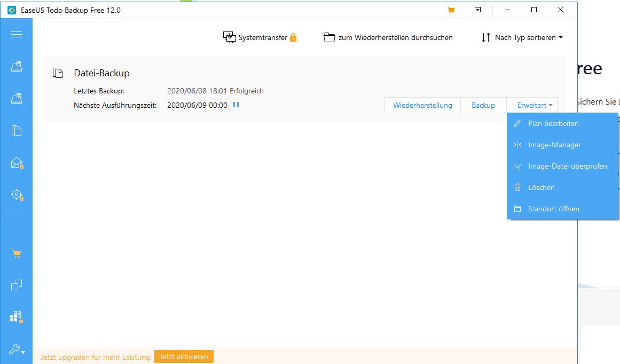Click the sort arrows icon
The width and height of the screenshot is (620, 364).
coord(486,37)
